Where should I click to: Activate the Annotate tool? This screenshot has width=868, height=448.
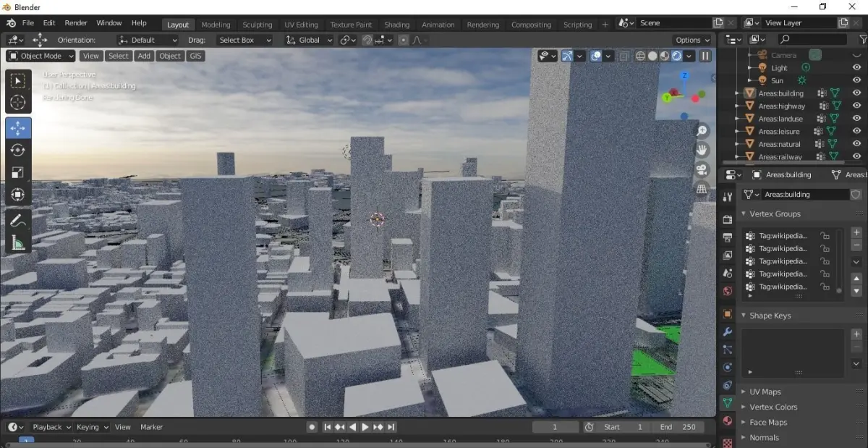click(x=18, y=220)
